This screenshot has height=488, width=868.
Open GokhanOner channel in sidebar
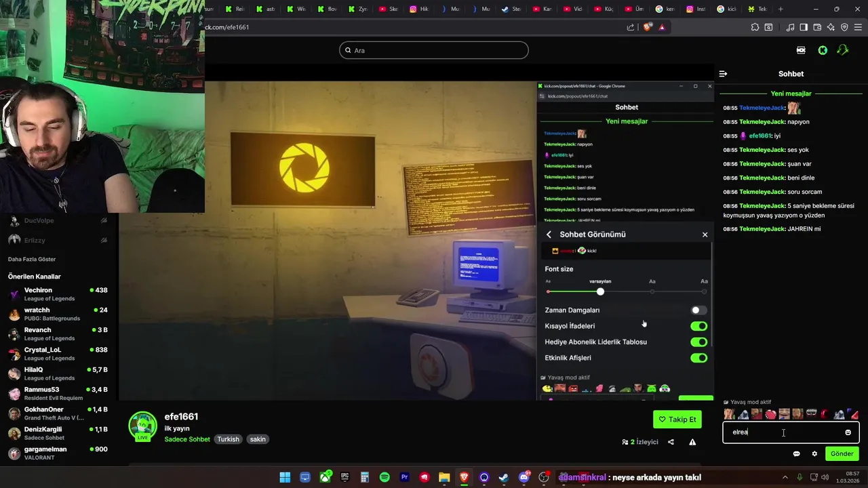[59, 413]
